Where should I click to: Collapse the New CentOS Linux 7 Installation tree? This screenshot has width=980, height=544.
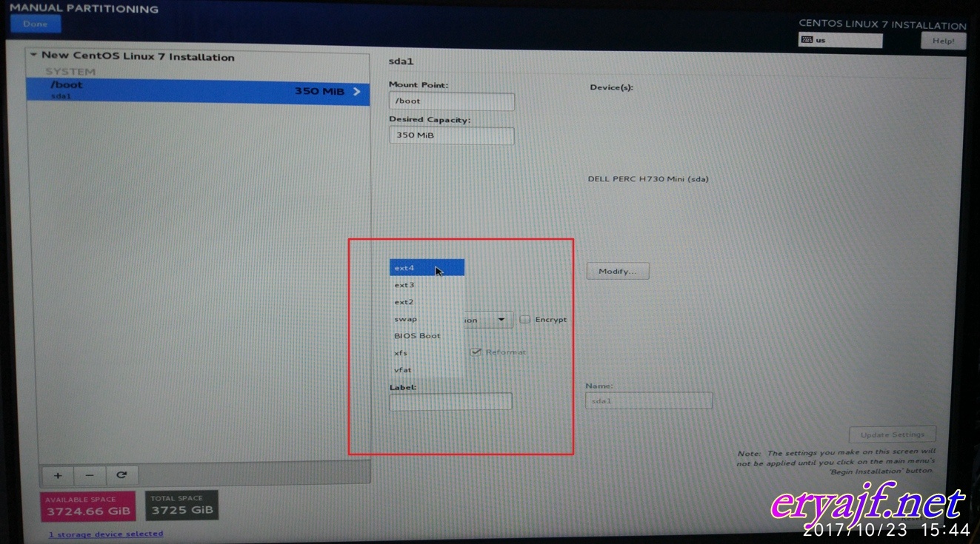click(x=33, y=56)
